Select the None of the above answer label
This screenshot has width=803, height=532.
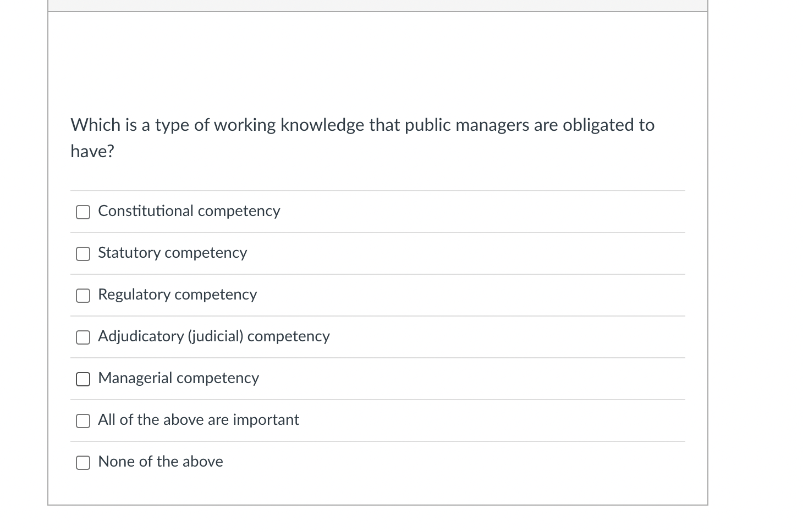tap(160, 462)
